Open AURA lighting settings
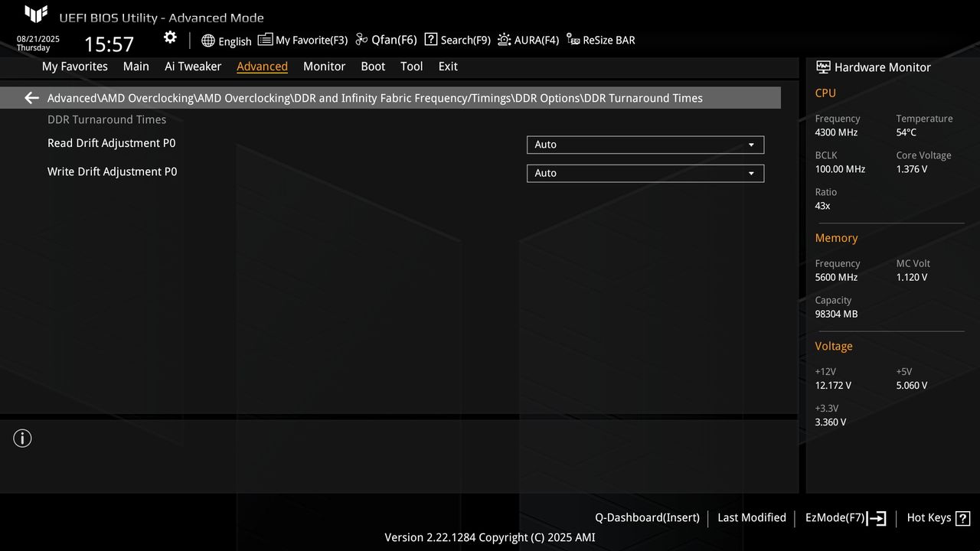980x551 pixels. click(528, 39)
